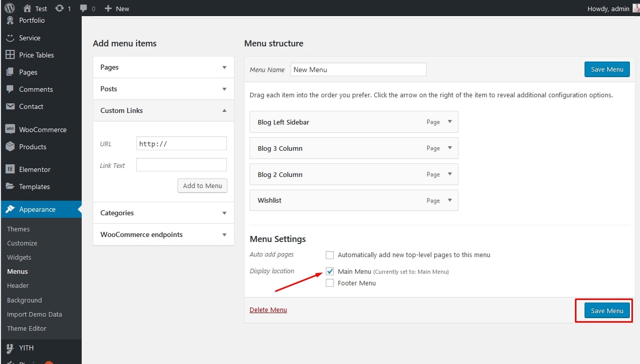The width and height of the screenshot is (640, 364).
Task: Expand the Blog Left Sidebar menu item options
Action: [x=450, y=122]
